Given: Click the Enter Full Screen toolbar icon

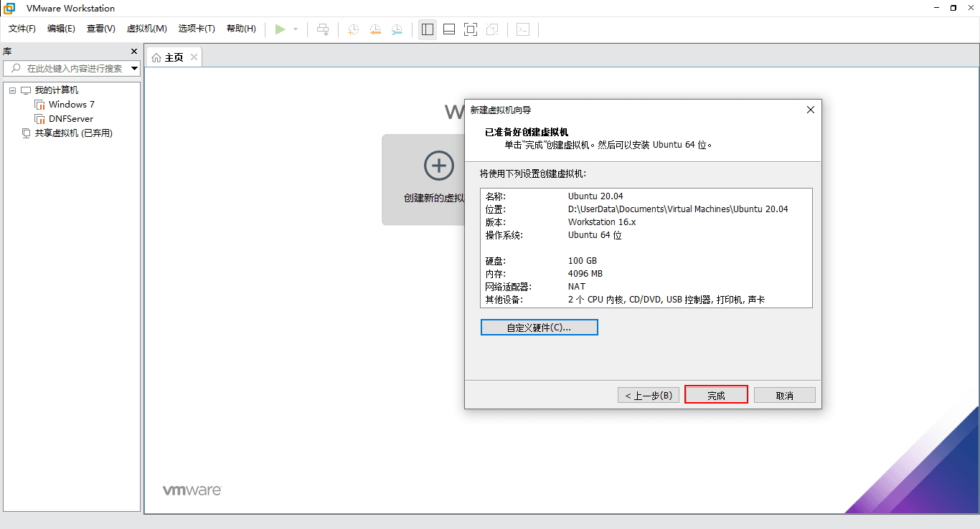Looking at the screenshot, I should 471,29.
